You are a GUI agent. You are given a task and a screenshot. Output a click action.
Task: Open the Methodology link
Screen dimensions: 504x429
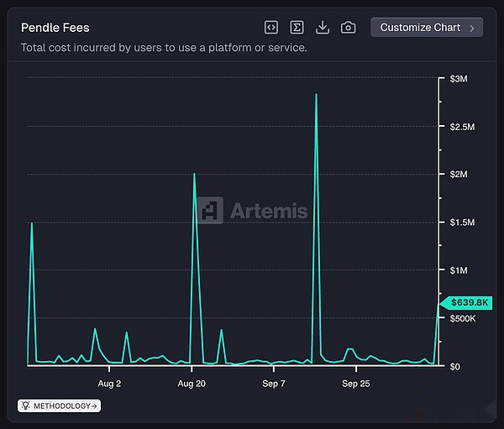pos(61,406)
